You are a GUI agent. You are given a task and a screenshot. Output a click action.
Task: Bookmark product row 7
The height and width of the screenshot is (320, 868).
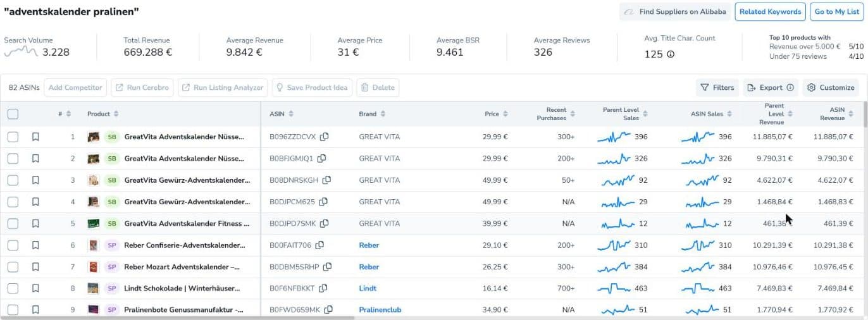(35, 267)
